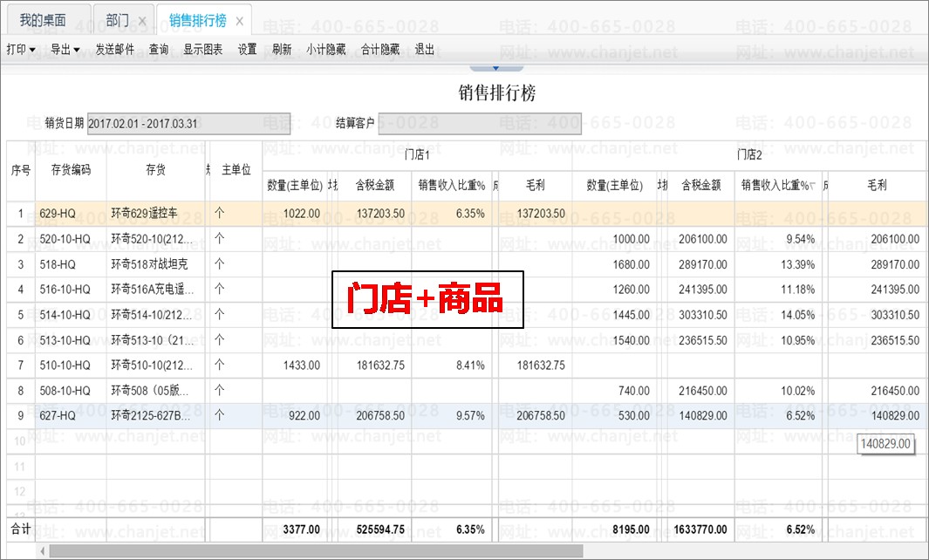Sort by 门店1 销售收入比重% header
This screenshot has height=560, width=929.
(x=452, y=186)
